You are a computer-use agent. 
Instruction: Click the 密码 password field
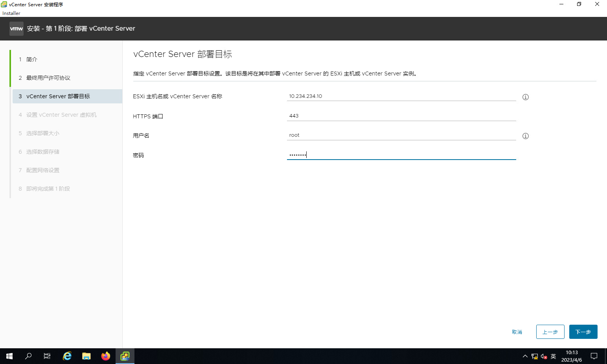pos(401,155)
